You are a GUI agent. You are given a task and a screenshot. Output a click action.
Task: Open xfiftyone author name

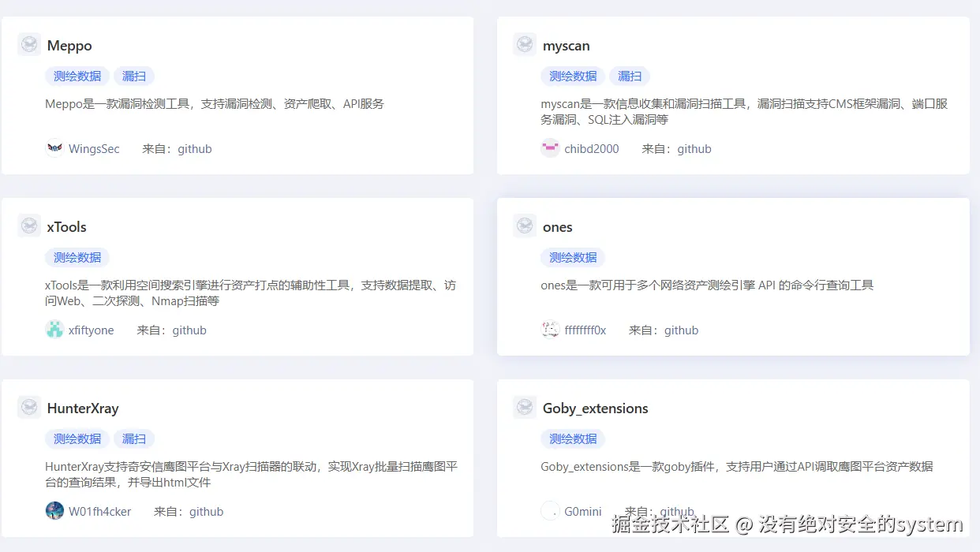pos(91,330)
